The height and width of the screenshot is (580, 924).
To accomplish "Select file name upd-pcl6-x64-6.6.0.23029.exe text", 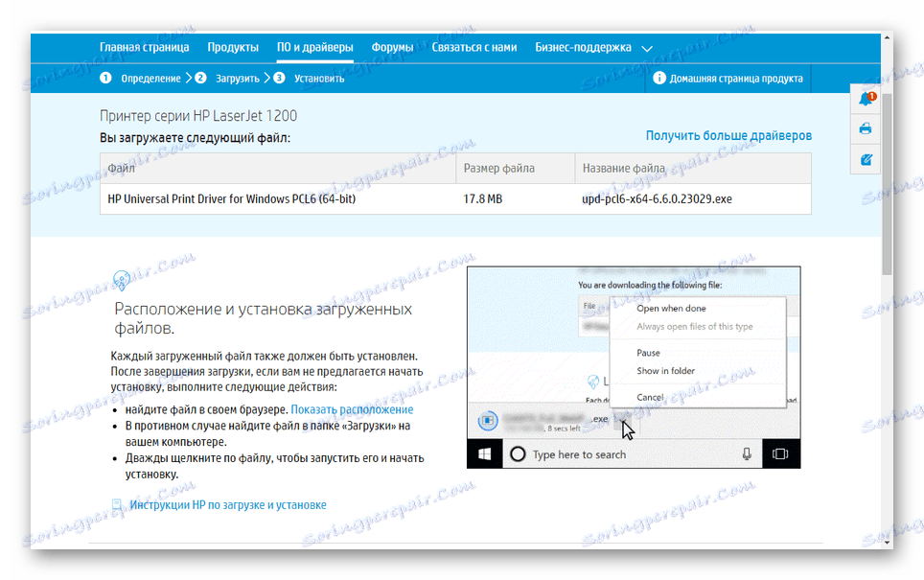I will (657, 199).
